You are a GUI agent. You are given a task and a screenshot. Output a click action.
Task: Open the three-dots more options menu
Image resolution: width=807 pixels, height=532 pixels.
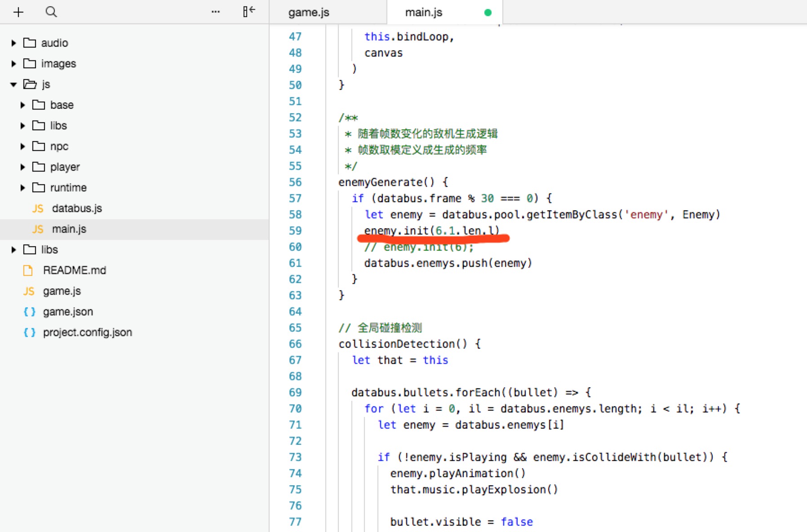point(216,12)
